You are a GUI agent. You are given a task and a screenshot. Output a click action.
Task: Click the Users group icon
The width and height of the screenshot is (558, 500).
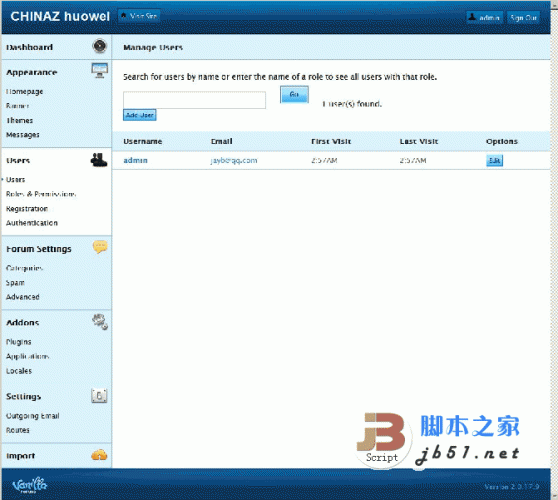pyautogui.click(x=99, y=160)
